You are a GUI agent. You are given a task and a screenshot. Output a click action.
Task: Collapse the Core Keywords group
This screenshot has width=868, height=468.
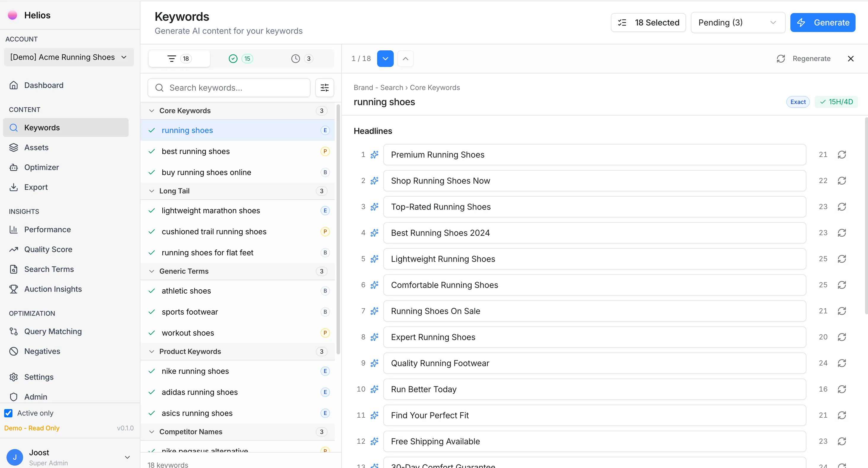click(x=151, y=110)
